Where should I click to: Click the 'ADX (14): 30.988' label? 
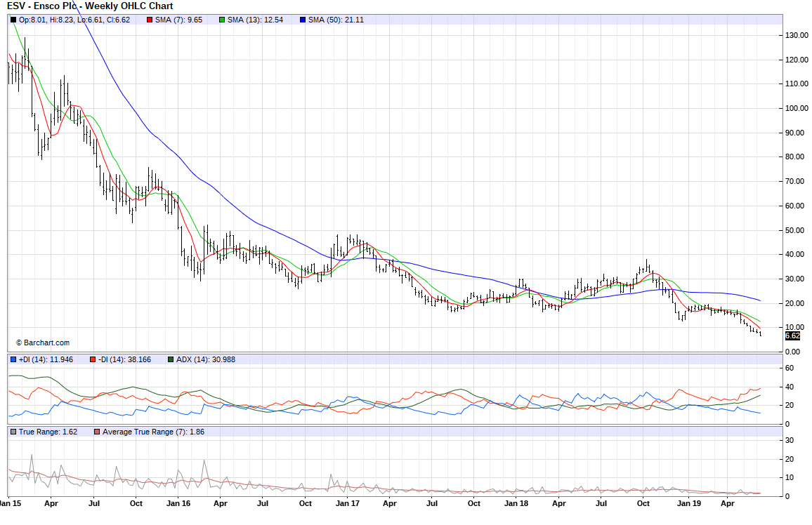click(x=206, y=359)
